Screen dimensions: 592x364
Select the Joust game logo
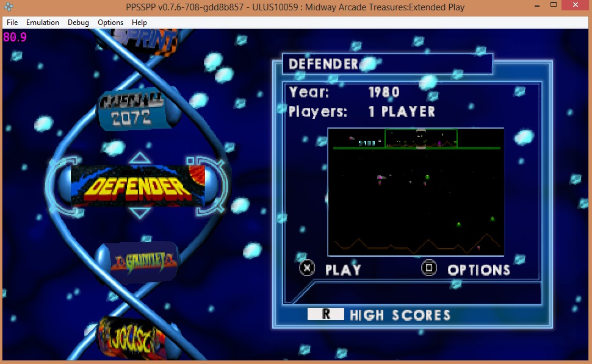130,337
